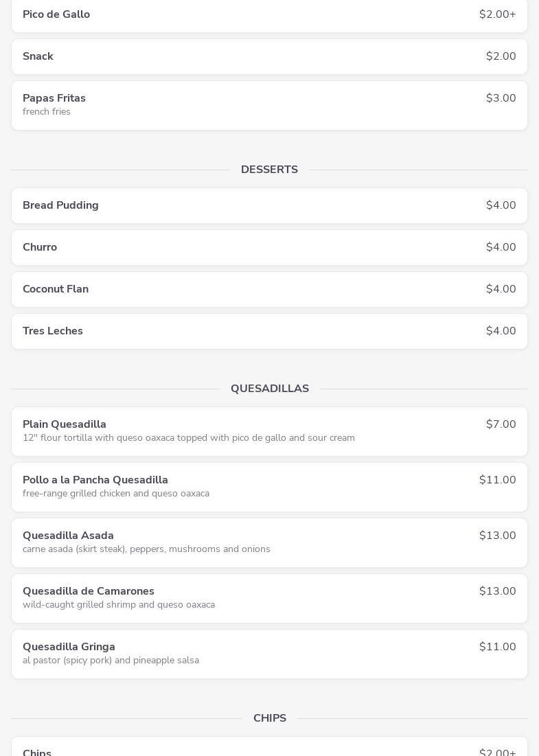Click the $7.00 Plain Quesadilla price
This screenshot has height=756, width=539.
pyautogui.click(x=501, y=424)
